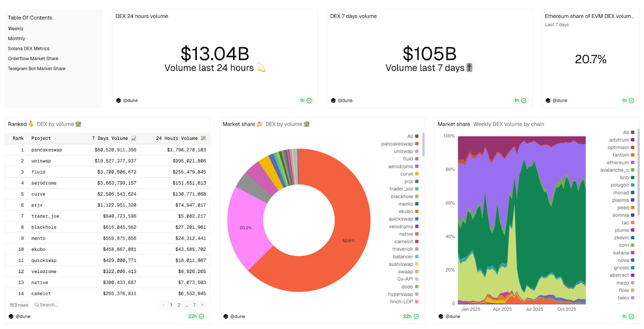Click the Dune logo below the pie chart
The height and width of the screenshot is (329, 644).
[226, 317]
